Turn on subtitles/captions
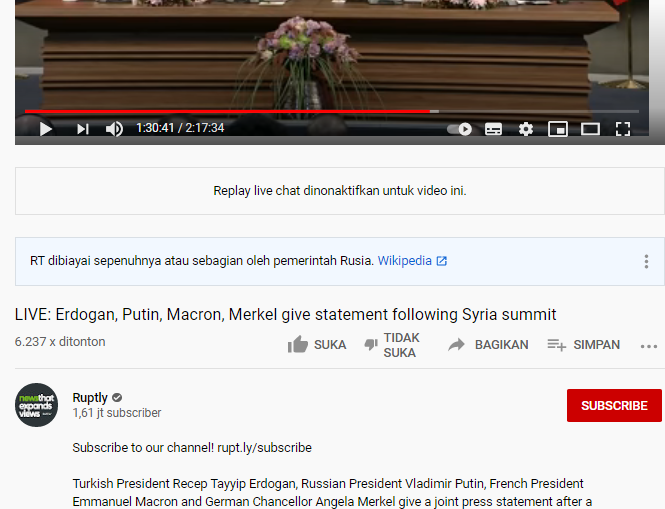Image resolution: width=665 pixels, height=509 pixels. [493, 129]
